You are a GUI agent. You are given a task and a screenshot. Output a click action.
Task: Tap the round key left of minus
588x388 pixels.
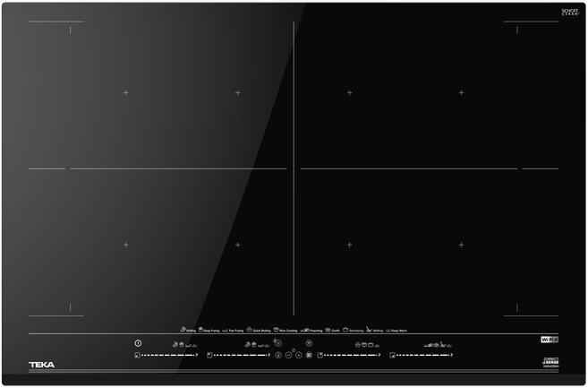click(x=278, y=355)
